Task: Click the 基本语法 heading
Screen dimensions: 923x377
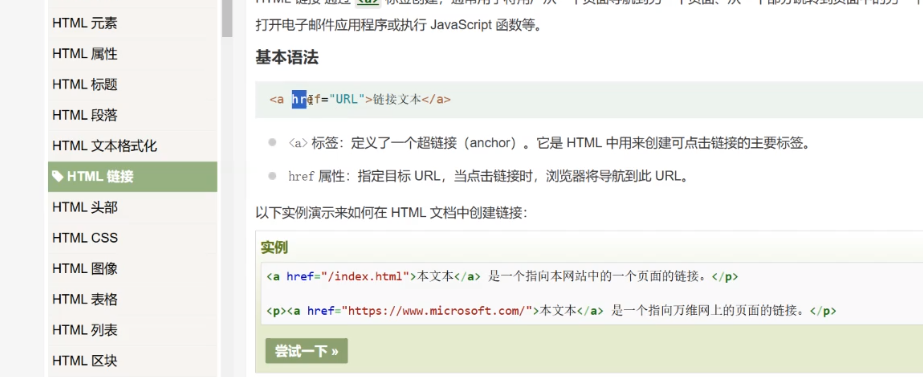Action: tap(287, 58)
